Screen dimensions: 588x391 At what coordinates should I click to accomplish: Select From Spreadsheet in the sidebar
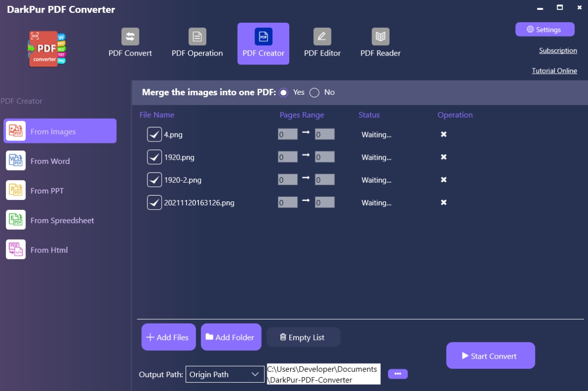(x=62, y=220)
